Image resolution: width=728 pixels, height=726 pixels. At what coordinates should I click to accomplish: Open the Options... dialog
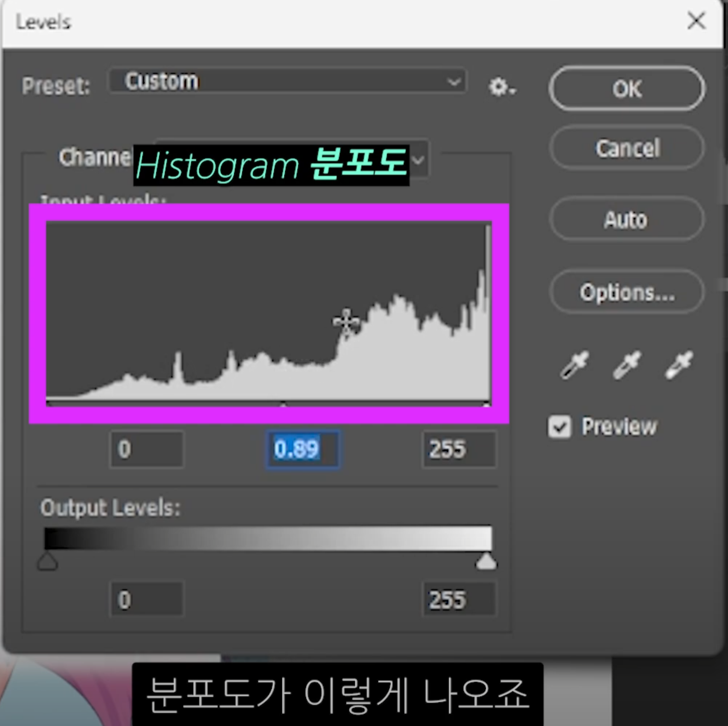[627, 292]
